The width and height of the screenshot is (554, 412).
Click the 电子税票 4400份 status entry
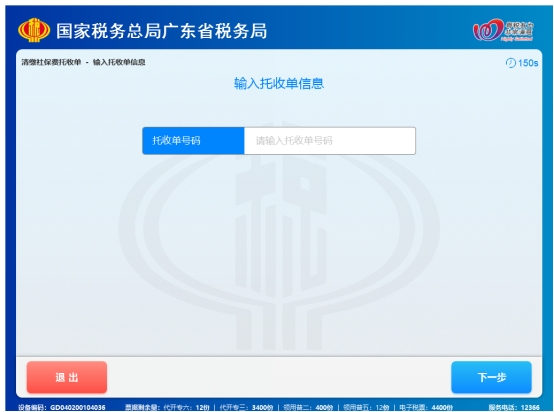click(426, 407)
